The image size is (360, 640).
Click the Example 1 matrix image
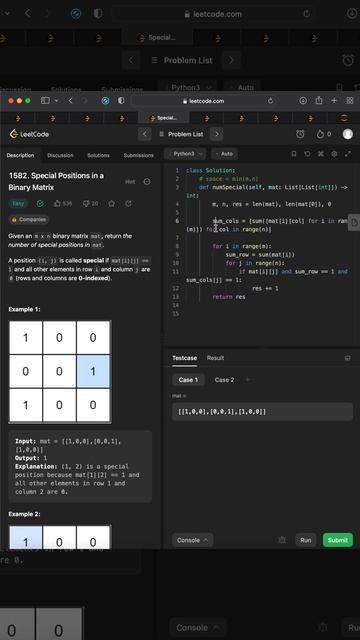[x=60, y=371]
